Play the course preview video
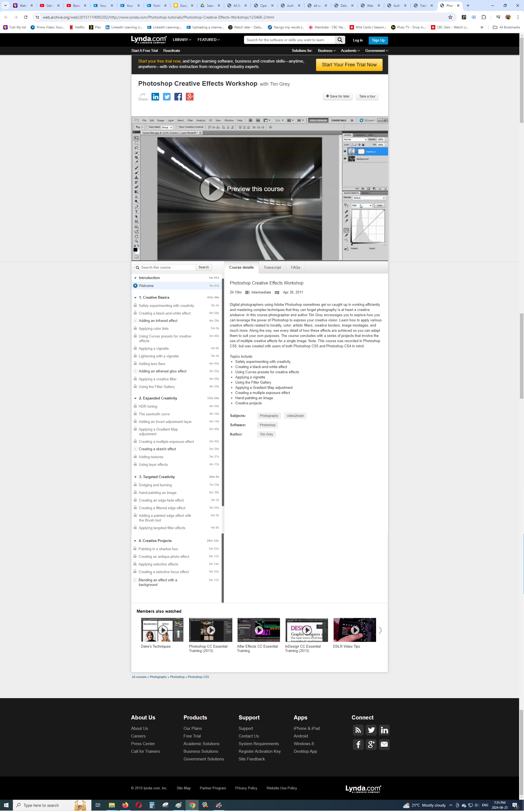 212,189
